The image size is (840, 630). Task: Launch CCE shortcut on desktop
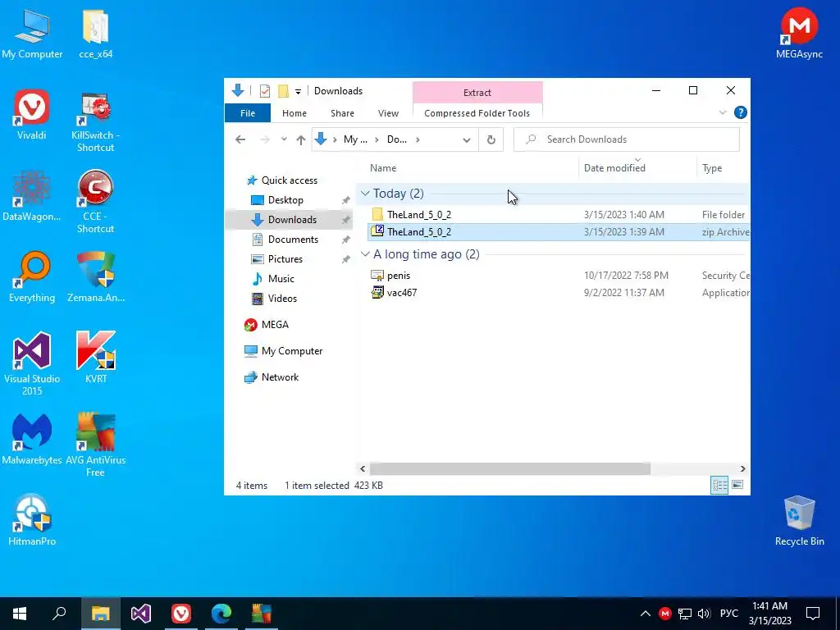pos(95,202)
